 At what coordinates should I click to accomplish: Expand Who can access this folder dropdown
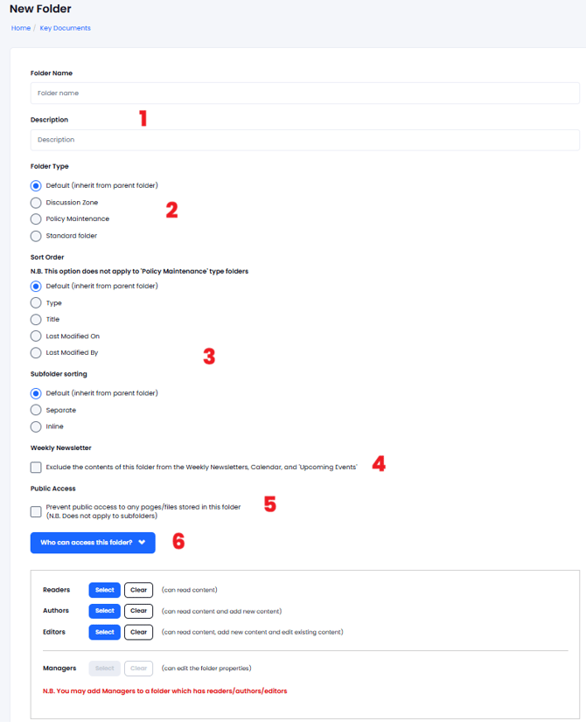93,543
